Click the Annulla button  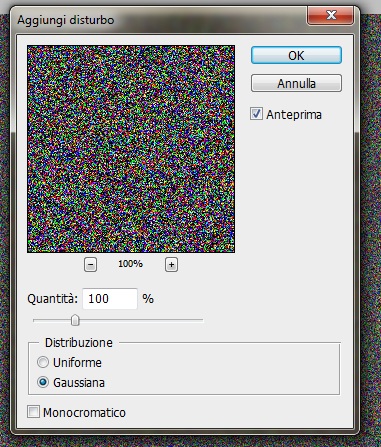(296, 83)
